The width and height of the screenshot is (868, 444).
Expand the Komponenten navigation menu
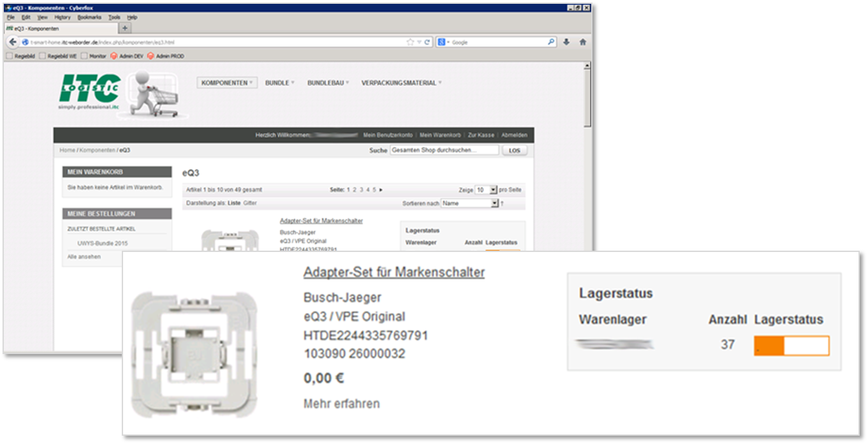[227, 83]
